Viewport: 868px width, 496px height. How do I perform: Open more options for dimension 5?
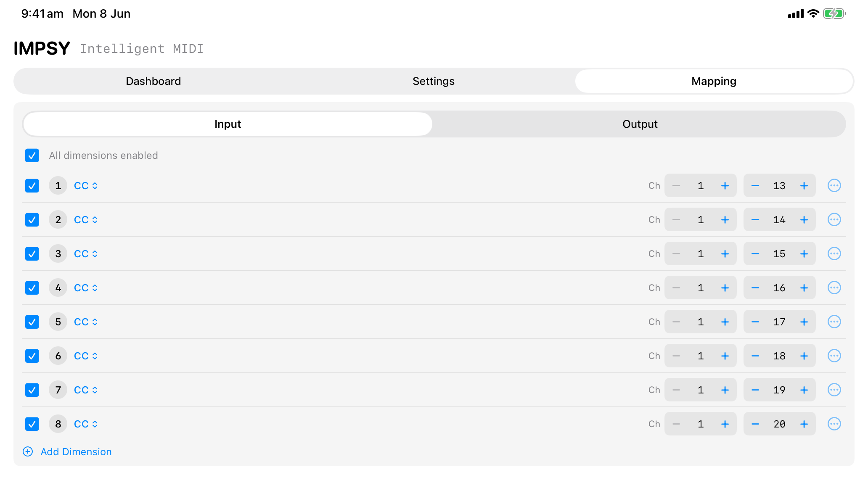coord(834,322)
